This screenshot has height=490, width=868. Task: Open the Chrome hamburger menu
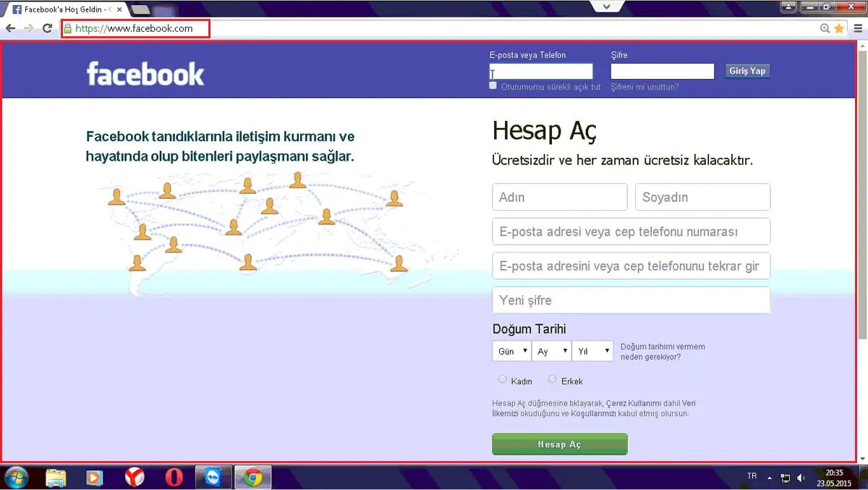(856, 28)
